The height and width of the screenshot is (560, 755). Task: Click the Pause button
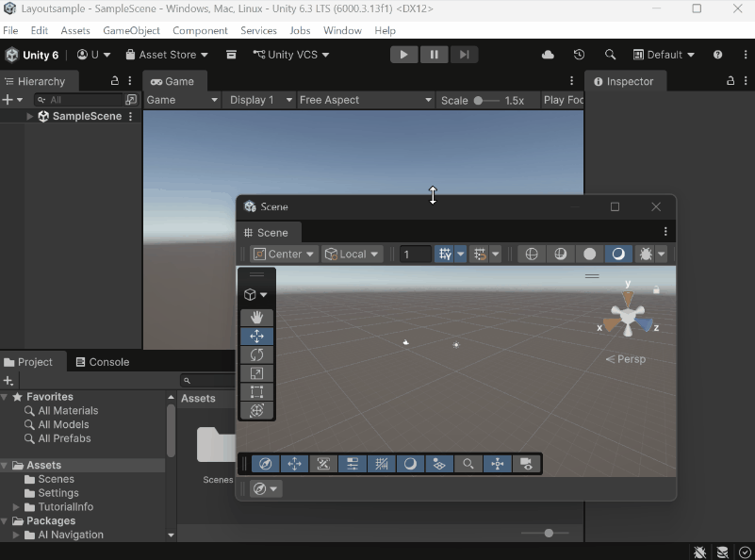pyautogui.click(x=434, y=55)
